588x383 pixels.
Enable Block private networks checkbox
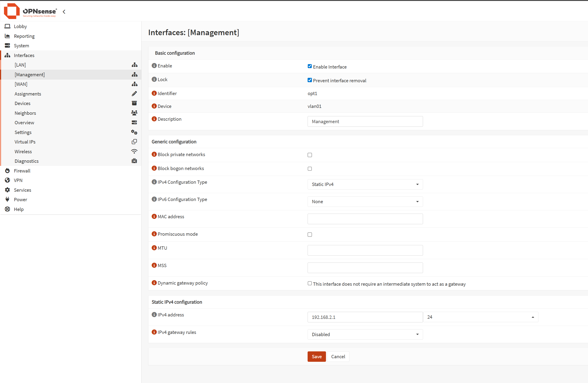coord(310,155)
